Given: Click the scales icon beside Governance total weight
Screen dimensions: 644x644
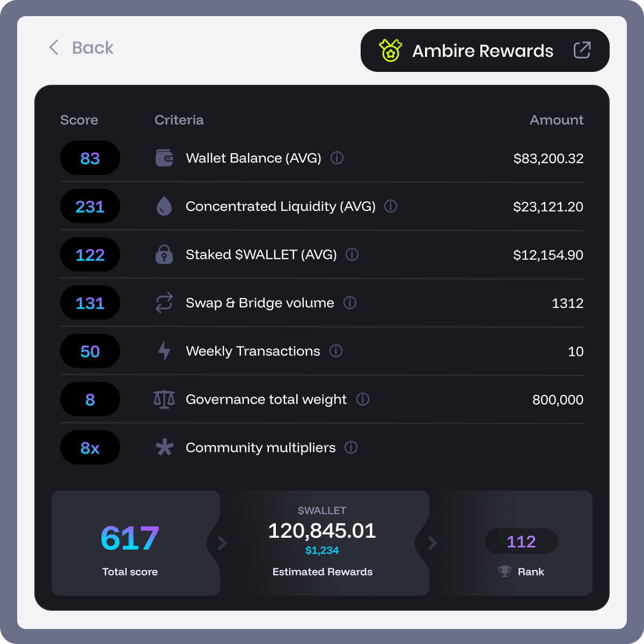Looking at the screenshot, I should (164, 399).
